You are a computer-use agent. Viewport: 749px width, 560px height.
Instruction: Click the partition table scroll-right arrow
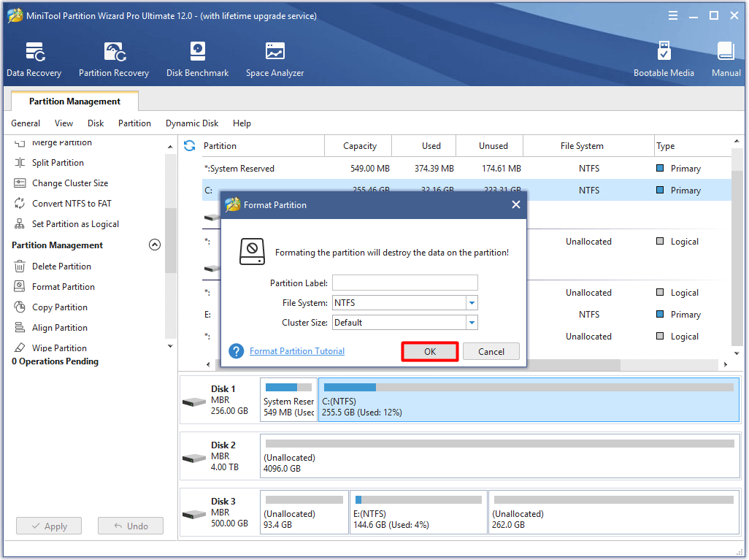(725, 364)
